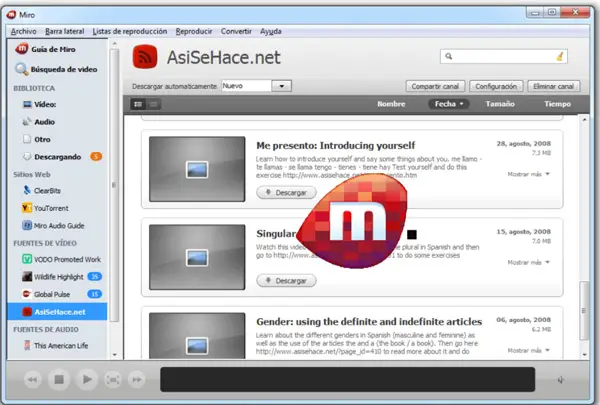Open the Barra lateral menu
Image resolution: width=600 pixels, height=405 pixels.
pos(64,31)
